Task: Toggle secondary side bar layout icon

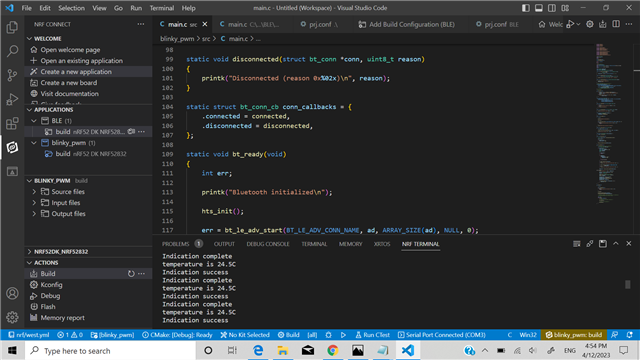Action: click(x=552, y=8)
